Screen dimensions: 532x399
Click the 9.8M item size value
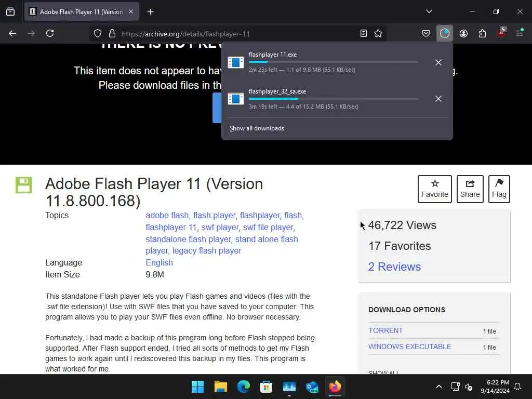[x=155, y=274]
